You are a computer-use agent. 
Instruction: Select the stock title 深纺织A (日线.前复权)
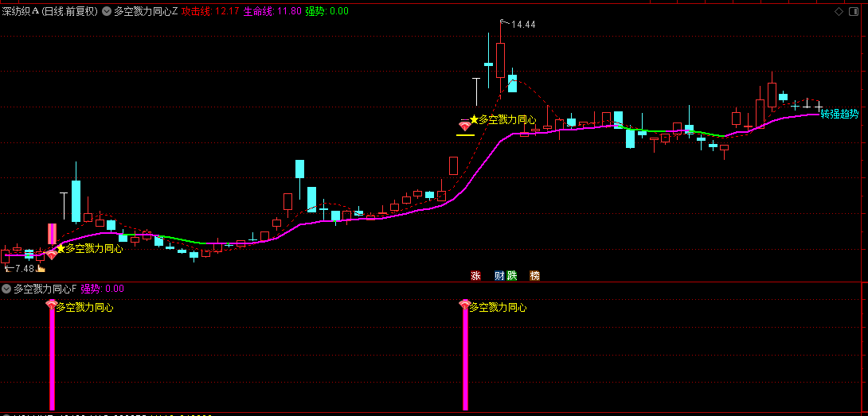[50, 11]
